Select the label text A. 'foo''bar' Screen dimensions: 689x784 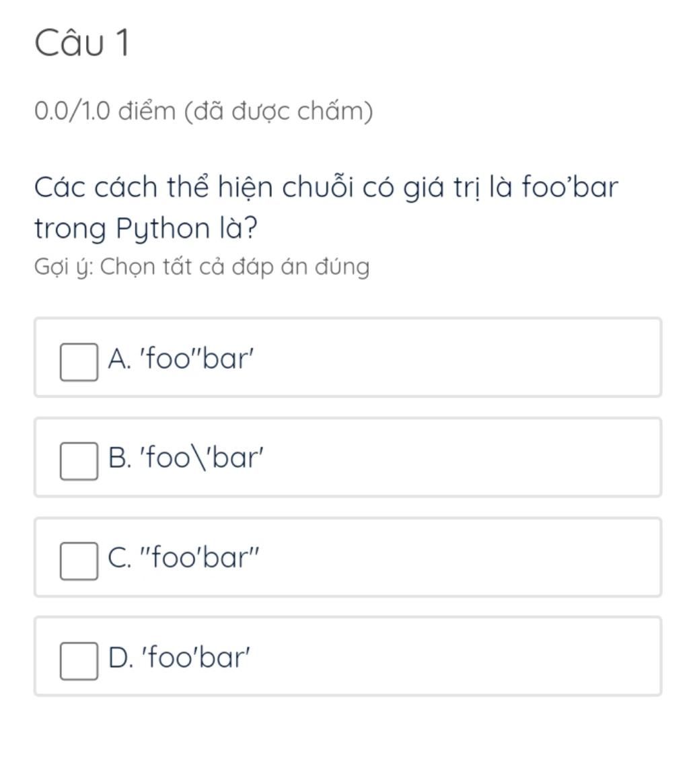click(x=181, y=359)
